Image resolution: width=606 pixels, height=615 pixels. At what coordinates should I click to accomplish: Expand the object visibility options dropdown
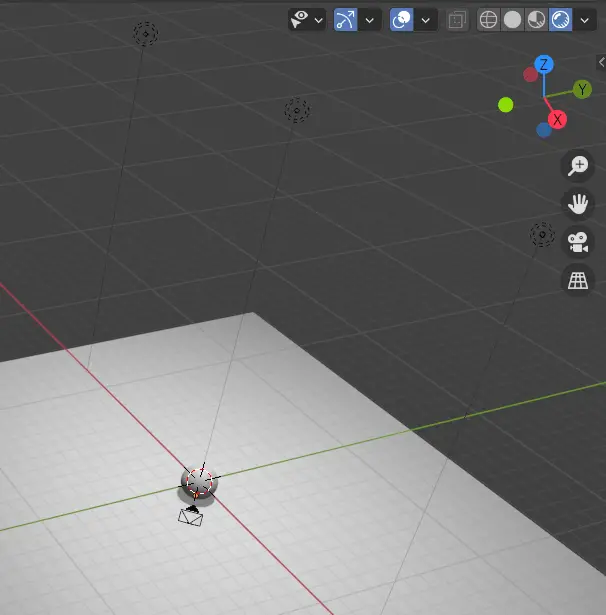(x=318, y=20)
